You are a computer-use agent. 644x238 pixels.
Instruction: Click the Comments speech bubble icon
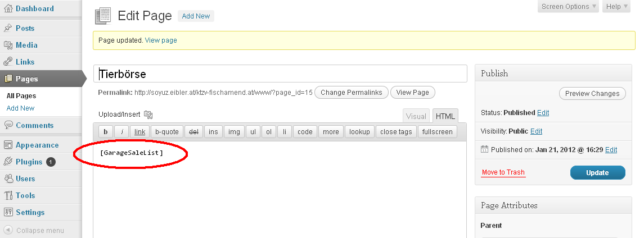coord(8,125)
